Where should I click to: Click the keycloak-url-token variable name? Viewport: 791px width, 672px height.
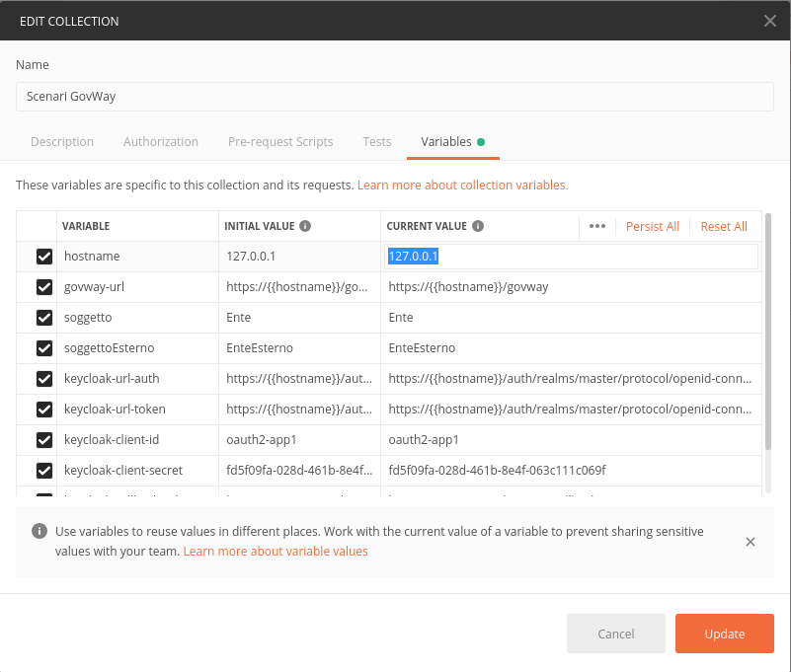pyautogui.click(x=115, y=410)
